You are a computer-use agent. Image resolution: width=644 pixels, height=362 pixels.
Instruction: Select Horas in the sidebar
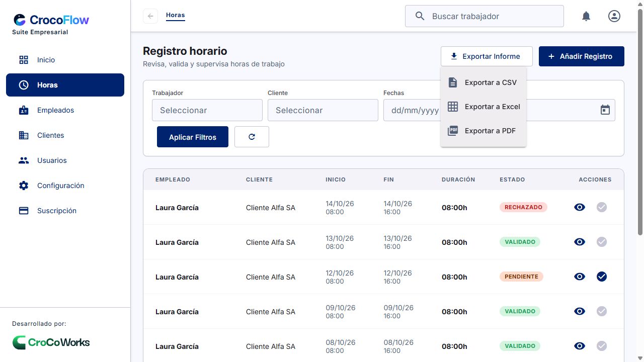pyautogui.click(x=65, y=85)
